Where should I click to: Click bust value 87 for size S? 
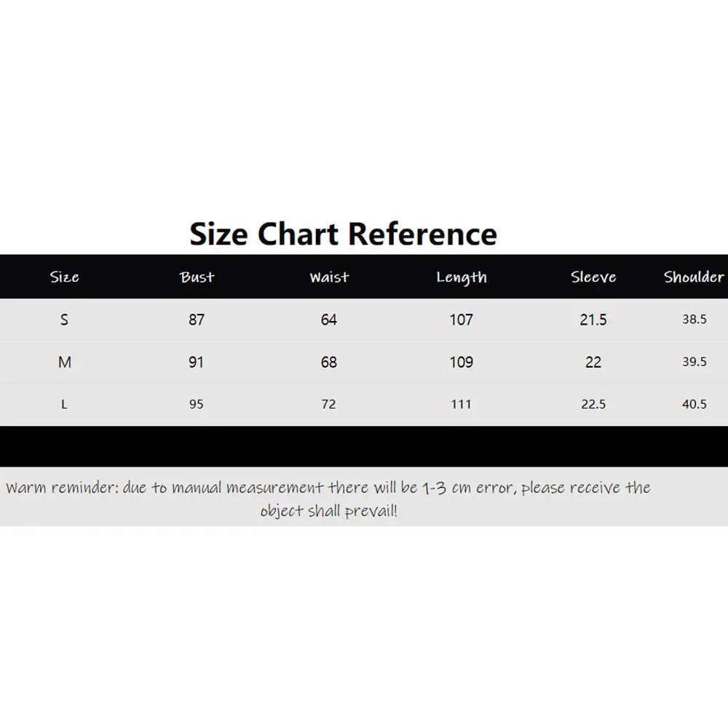pos(197,320)
